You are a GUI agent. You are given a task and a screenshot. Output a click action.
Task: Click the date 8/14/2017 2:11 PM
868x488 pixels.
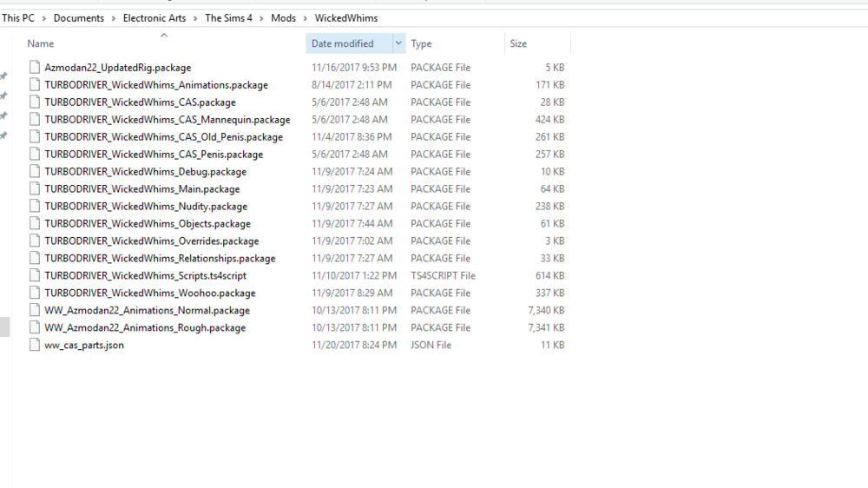(352, 85)
